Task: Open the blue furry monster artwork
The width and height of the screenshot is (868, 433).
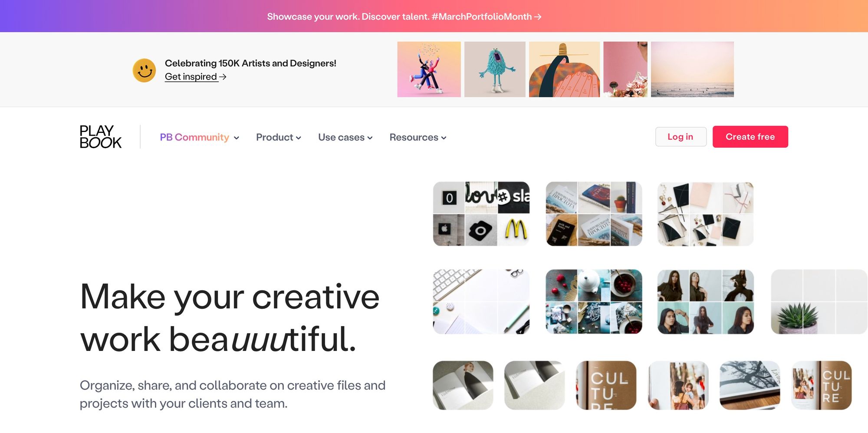Action: point(495,69)
